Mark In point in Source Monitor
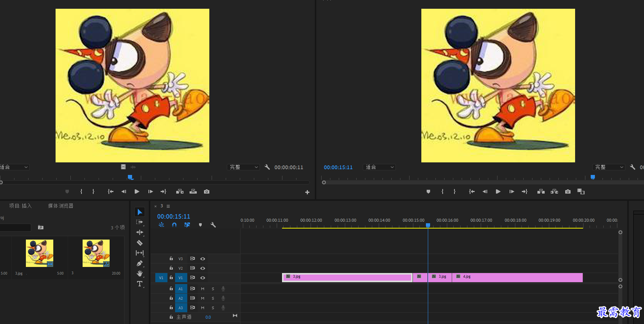The width and height of the screenshot is (644, 324). tap(81, 192)
